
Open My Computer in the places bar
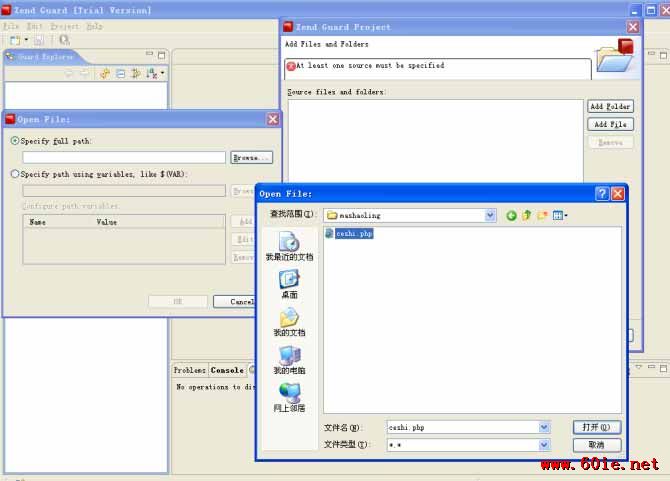[289, 360]
